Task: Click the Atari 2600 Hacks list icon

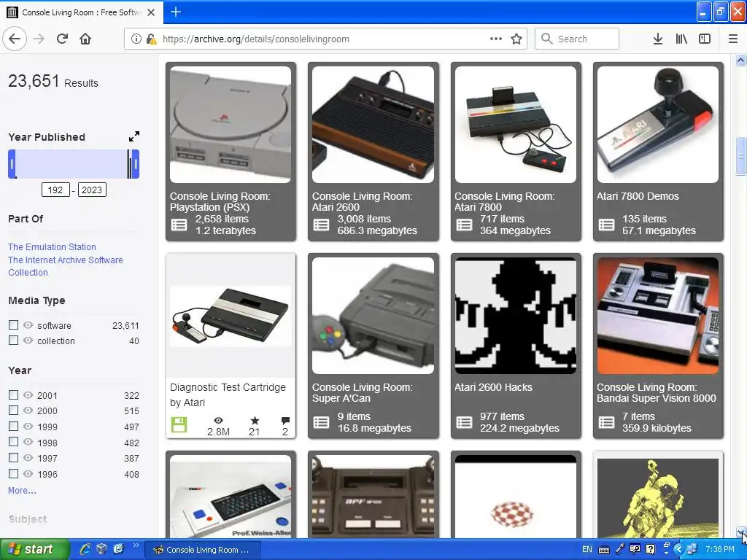Action: [464, 422]
